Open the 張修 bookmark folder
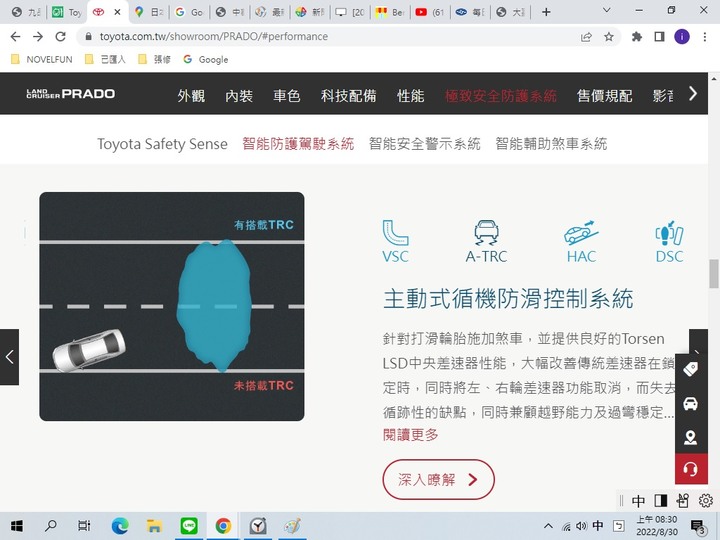 click(x=155, y=59)
